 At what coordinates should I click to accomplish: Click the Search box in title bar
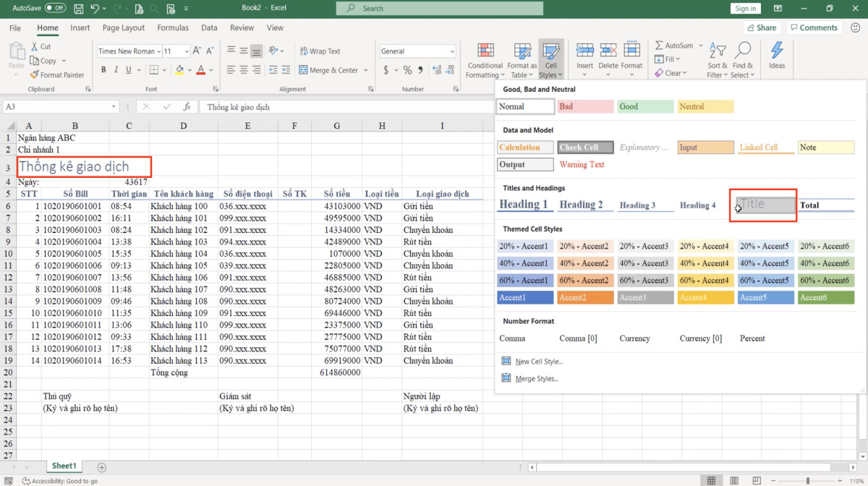tap(440, 9)
